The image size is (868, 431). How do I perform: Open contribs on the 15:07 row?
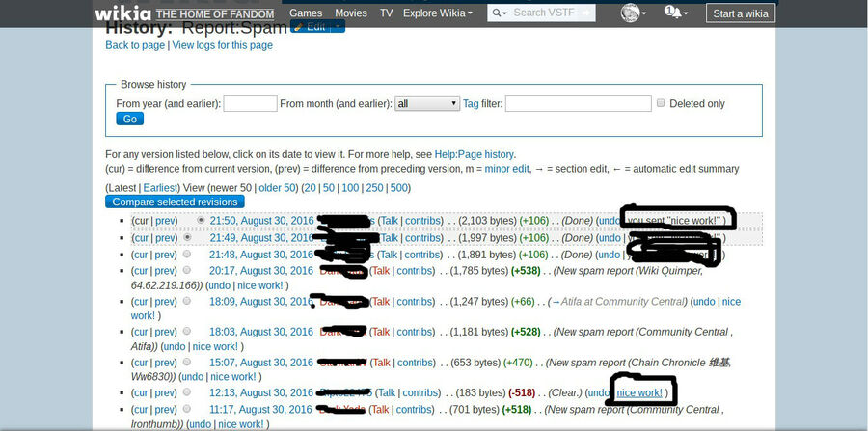click(x=415, y=363)
